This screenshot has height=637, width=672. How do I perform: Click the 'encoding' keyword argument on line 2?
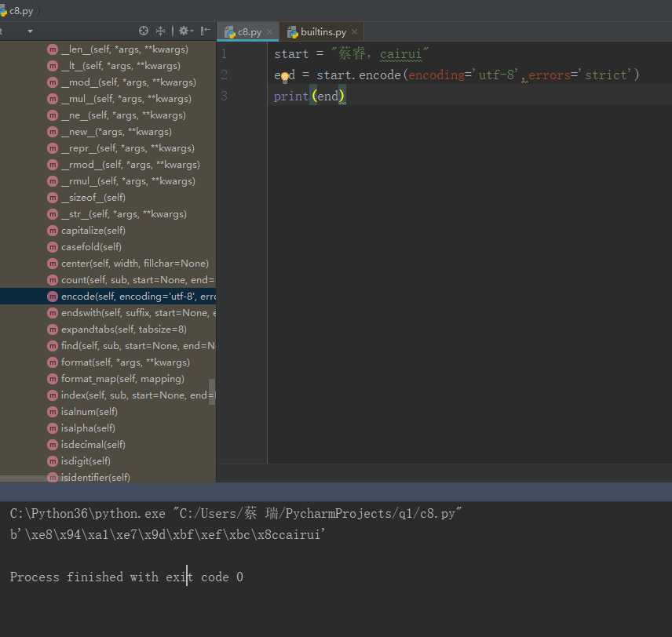coord(436,75)
